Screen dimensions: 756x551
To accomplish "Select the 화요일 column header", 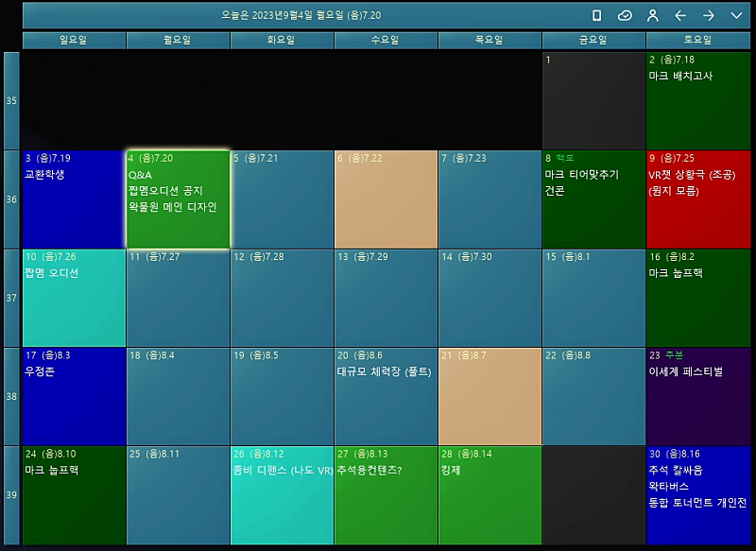I will pyautogui.click(x=282, y=40).
